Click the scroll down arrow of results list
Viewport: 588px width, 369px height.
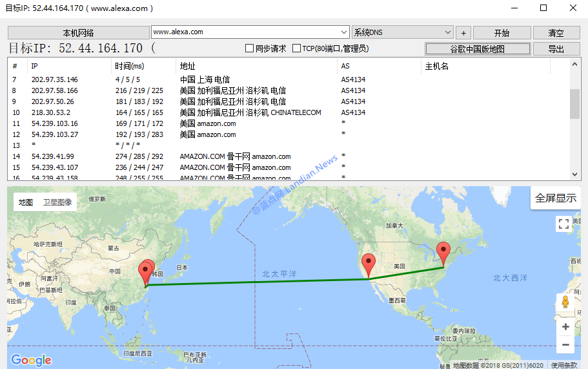click(x=574, y=174)
